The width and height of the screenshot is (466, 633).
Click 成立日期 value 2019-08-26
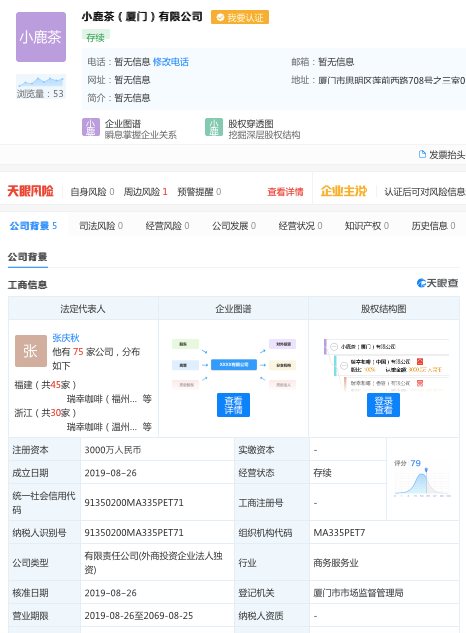coord(111,473)
